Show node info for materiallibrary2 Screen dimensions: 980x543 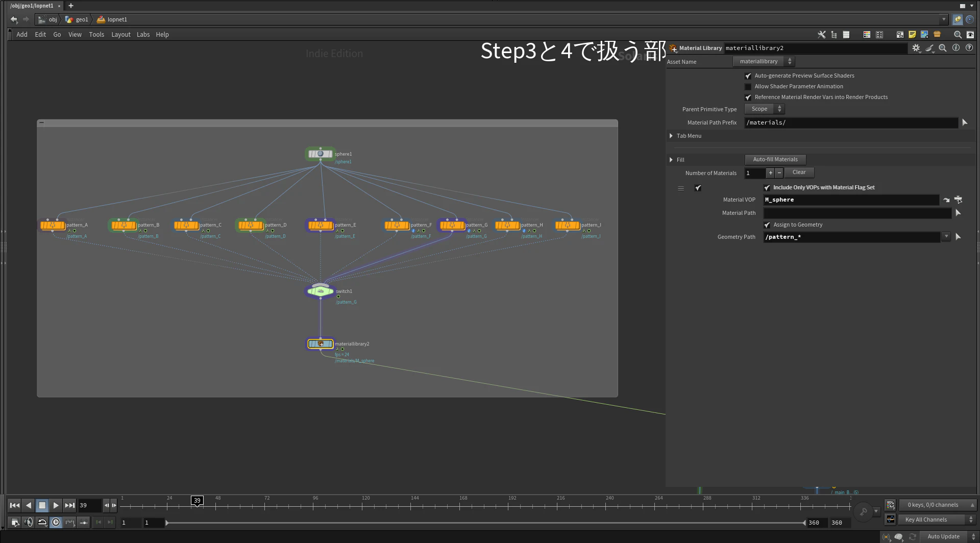point(956,48)
